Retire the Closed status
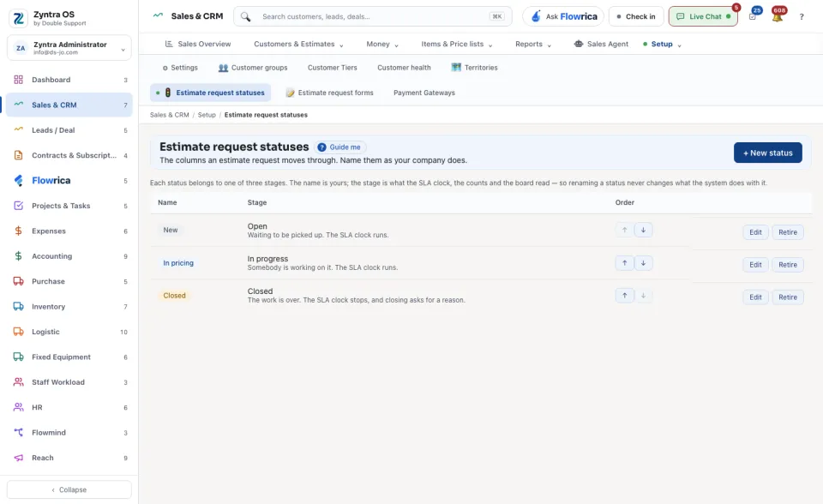 787,297
